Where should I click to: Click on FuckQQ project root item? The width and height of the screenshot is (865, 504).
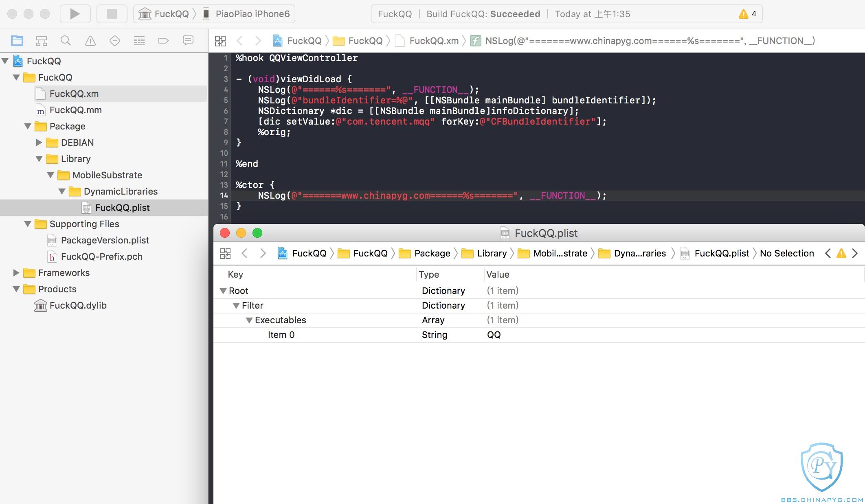[x=43, y=61]
